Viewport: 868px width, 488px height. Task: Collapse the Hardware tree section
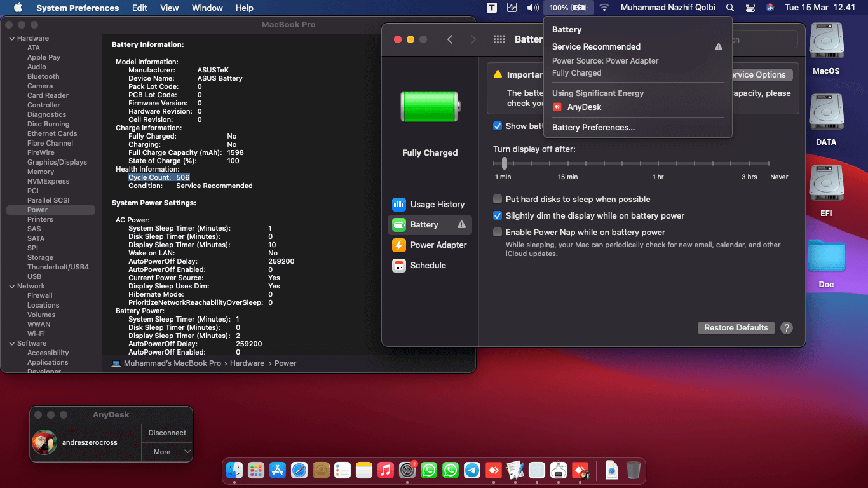coord(11,38)
